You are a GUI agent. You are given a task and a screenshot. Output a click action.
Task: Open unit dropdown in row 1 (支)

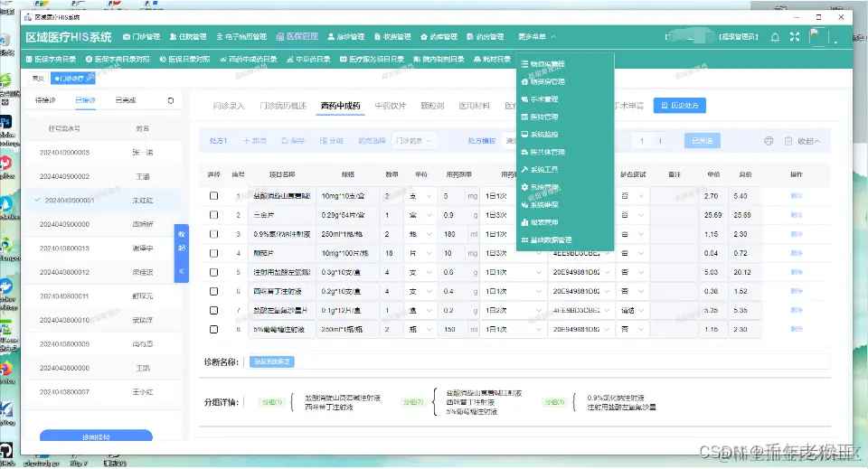click(420, 196)
